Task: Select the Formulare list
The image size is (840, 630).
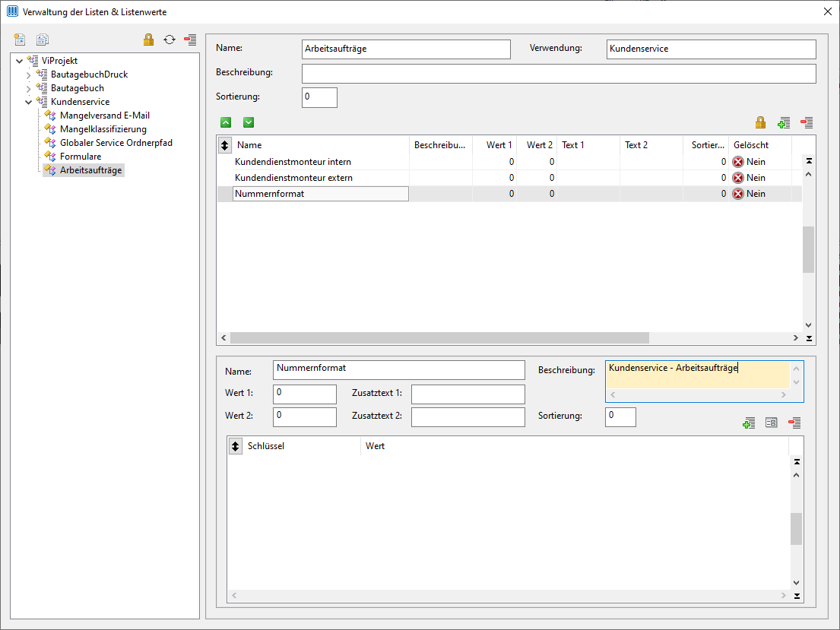Action: coord(81,157)
